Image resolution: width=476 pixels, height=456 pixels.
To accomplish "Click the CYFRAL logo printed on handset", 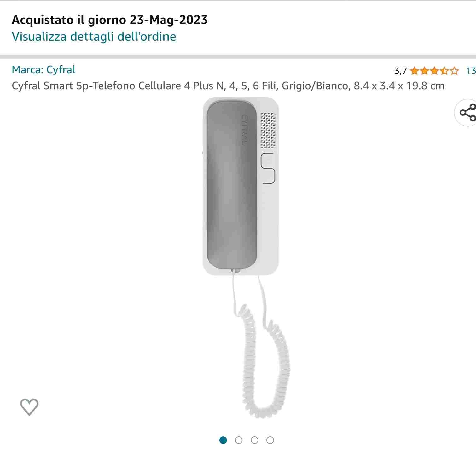I will (x=244, y=130).
